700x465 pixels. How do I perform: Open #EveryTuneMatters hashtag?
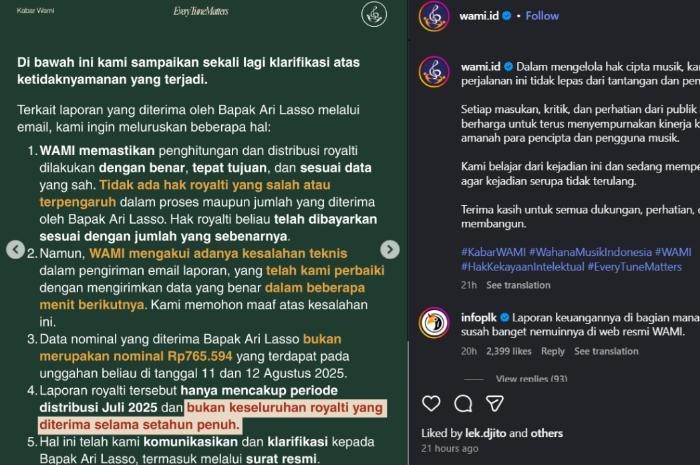(635, 267)
